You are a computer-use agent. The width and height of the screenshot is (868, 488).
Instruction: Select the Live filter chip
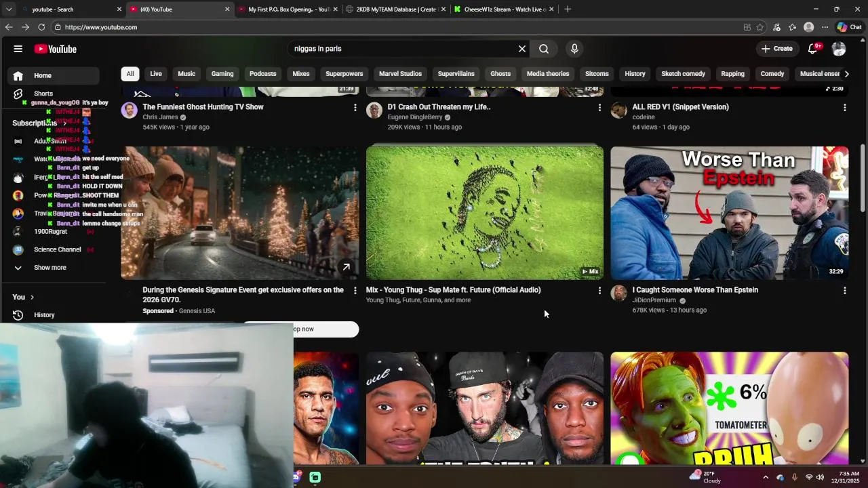[156, 74]
